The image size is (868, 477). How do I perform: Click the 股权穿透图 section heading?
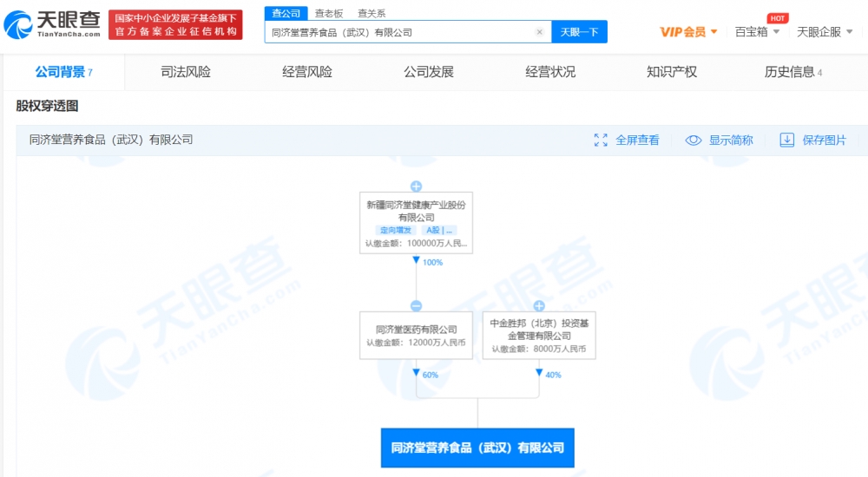(x=47, y=106)
